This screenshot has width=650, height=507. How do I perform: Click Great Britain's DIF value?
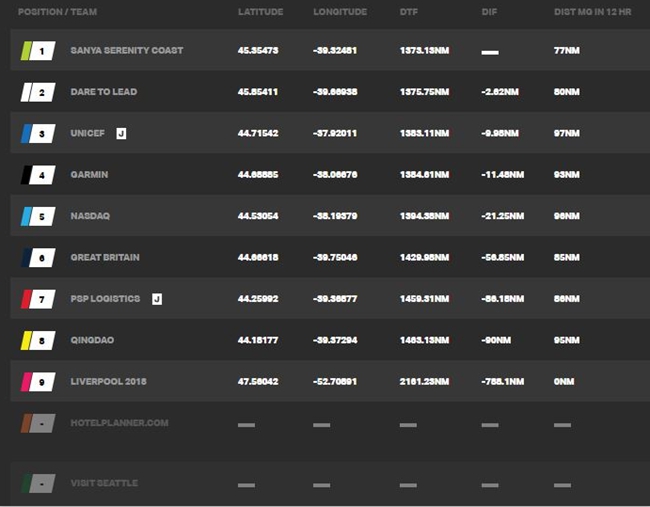pyautogui.click(x=503, y=258)
